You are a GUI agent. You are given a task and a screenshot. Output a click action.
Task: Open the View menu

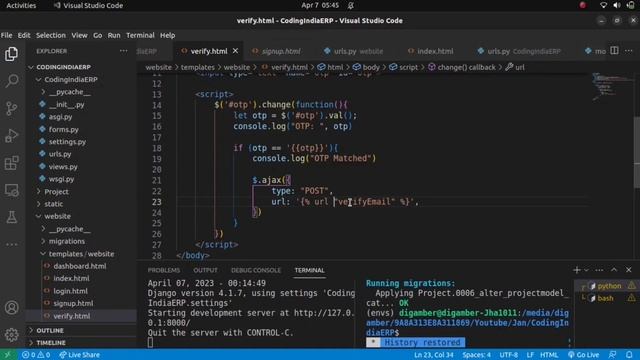[79, 35]
